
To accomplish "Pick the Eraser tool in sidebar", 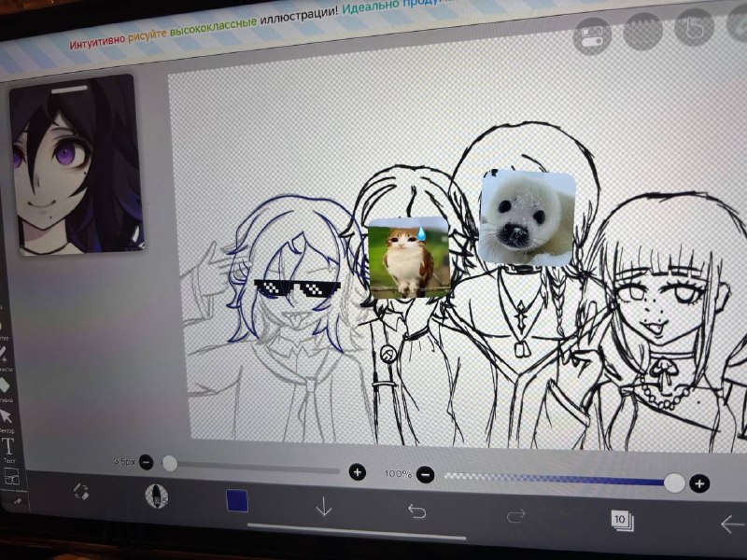I will click(x=5, y=385).
